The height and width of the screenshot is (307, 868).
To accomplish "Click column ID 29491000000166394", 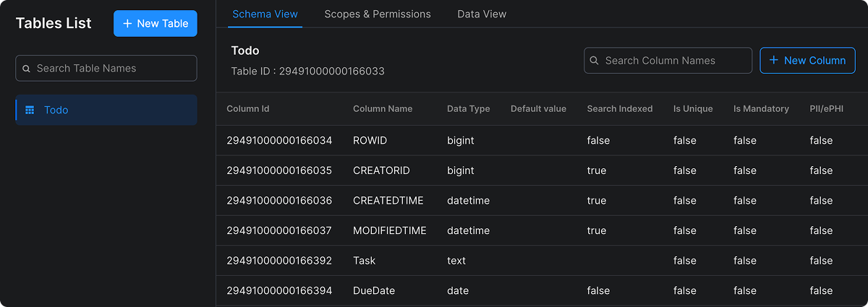I will pyautogui.click(x=279, y=290).
